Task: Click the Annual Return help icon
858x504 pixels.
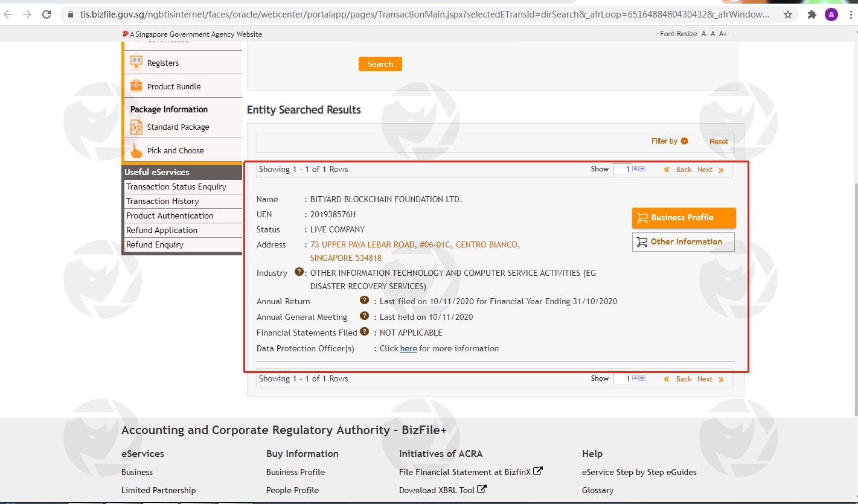Action: pyautogui.click(x=364, y=300)
